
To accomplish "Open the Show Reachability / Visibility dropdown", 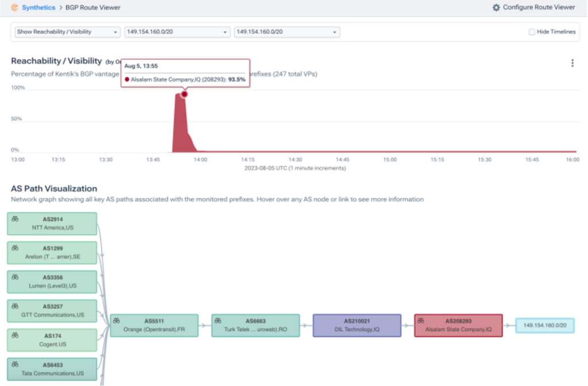I will tap(67, 32).
